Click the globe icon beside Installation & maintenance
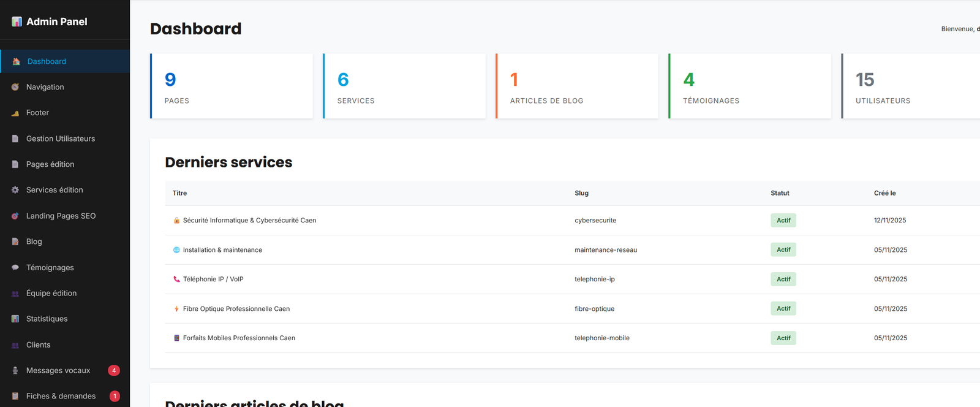This screenshot has height=407, width=980. pyautogui.click(x=176, y=249)
